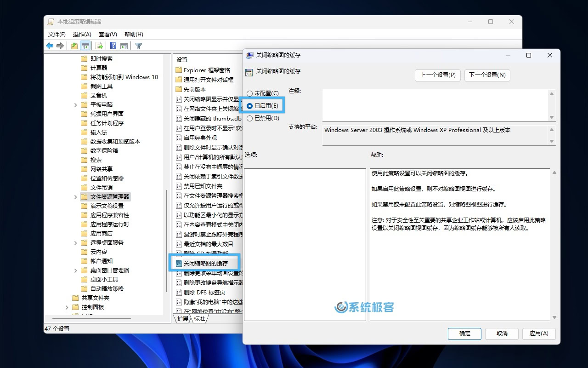The image size is (588, 368).
Task: Select 数据收集和预览版本 in the tree
Action: pyautogui.click(x=115, y=141)
